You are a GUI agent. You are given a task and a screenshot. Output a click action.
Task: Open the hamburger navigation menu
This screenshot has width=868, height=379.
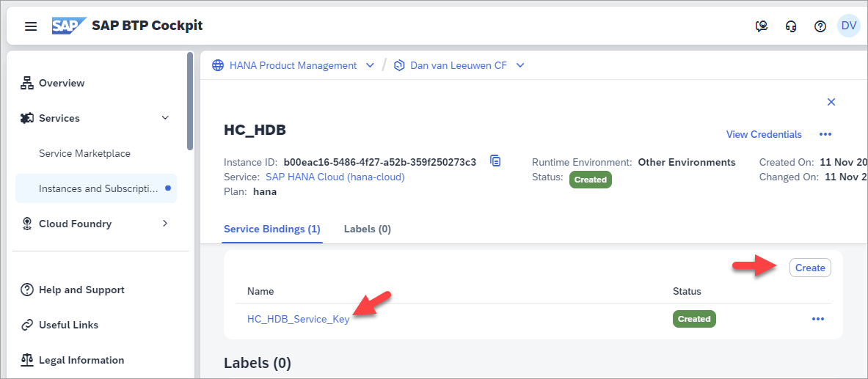(31, 26)
